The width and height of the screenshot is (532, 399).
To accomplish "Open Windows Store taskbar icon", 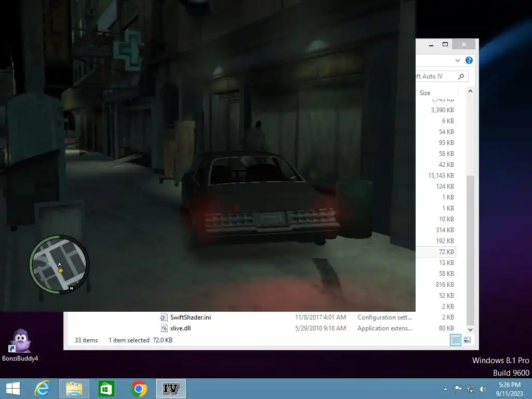I will coord(106,389).
